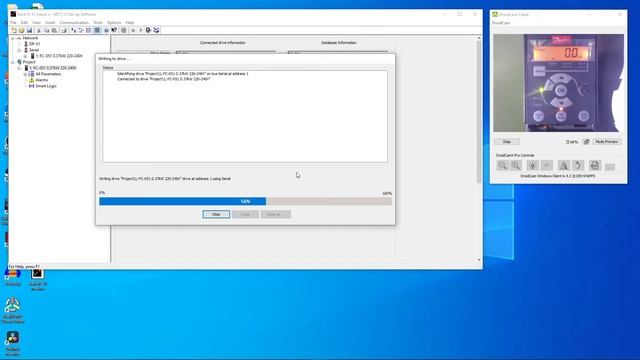Click the small icon beside Hide Preview

[587, 142]
